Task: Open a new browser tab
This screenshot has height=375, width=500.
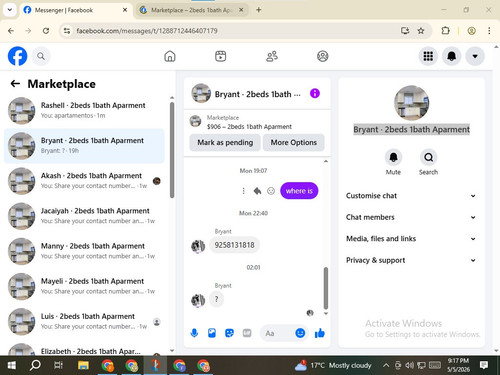Action: click(x=258, y=10)
